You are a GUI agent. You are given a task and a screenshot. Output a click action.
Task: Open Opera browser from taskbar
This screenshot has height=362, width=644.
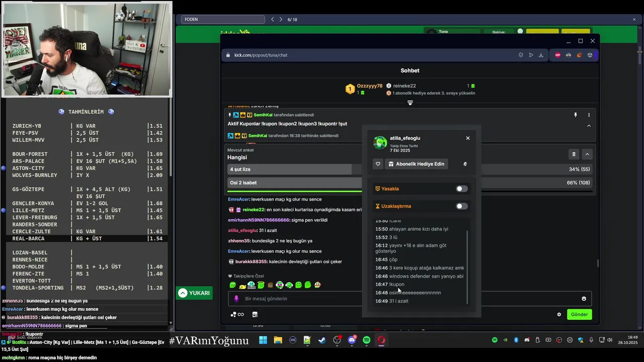coord(381,340)
